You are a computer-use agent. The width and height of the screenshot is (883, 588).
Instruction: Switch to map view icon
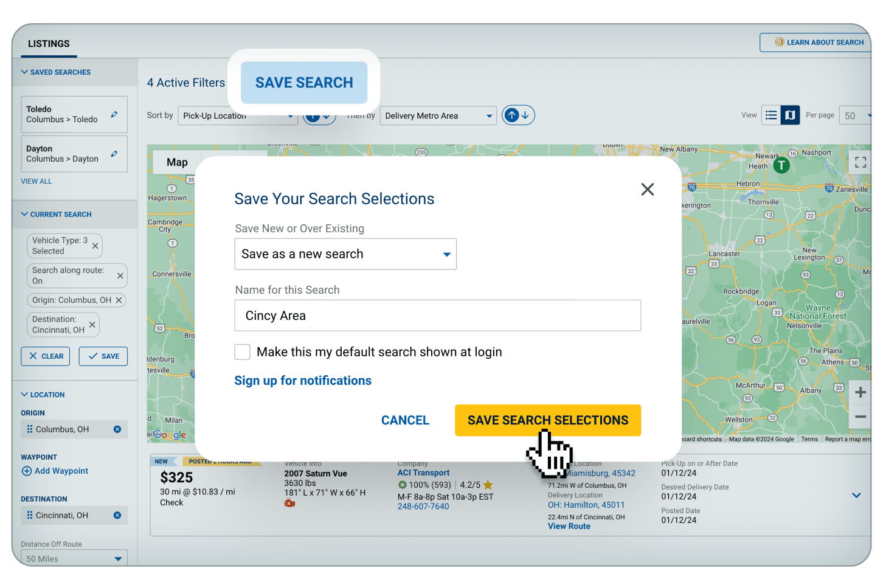coord(790,115)
